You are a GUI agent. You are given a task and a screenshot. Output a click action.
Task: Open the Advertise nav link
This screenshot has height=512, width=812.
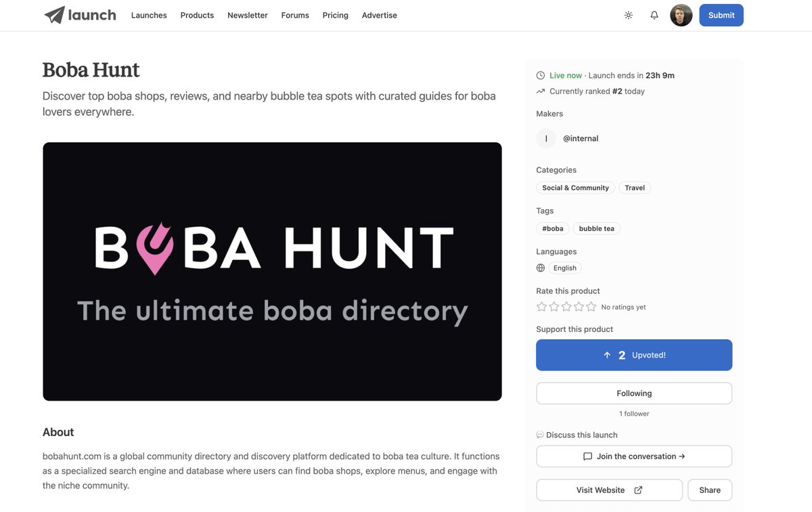click(380, 15)
